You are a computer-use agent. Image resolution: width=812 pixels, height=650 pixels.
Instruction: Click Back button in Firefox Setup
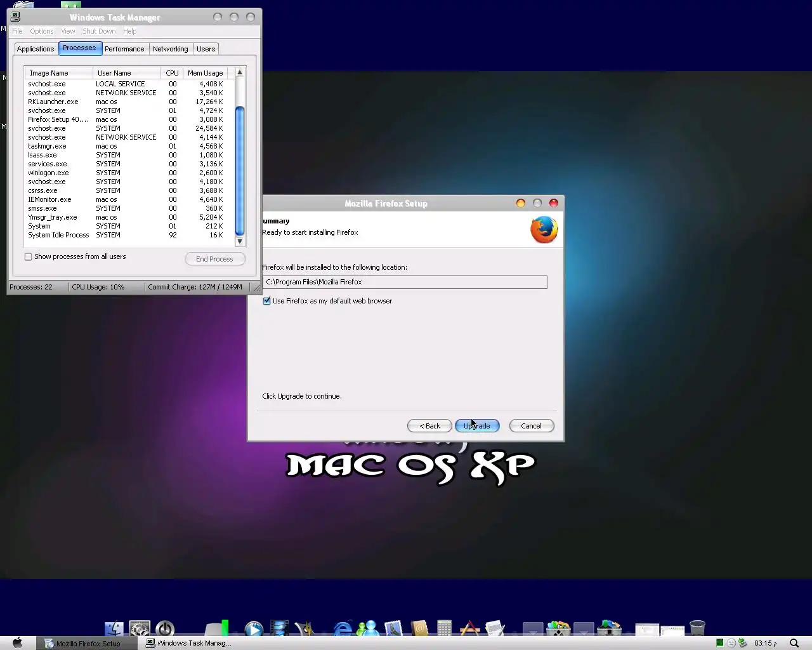(429, 426)
